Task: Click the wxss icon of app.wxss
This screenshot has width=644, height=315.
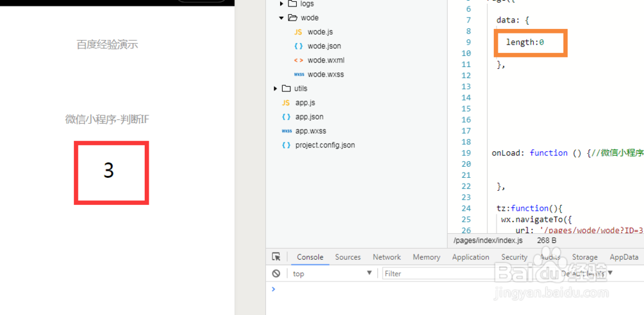Action: point(287,131)
